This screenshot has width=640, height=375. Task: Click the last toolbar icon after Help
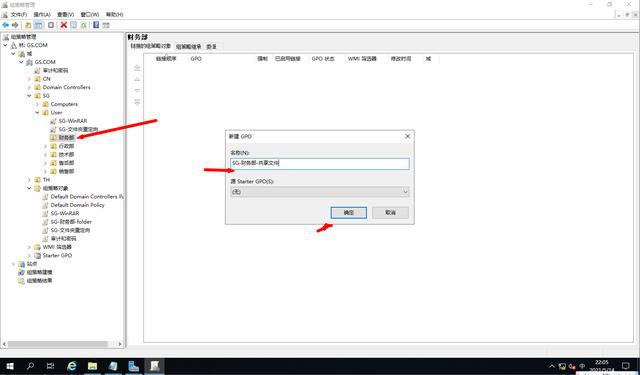pos(106,25)
